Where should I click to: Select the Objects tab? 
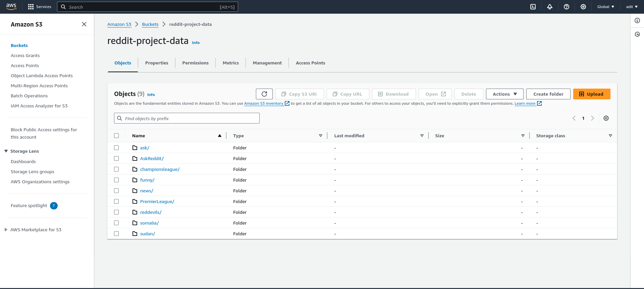123,63
